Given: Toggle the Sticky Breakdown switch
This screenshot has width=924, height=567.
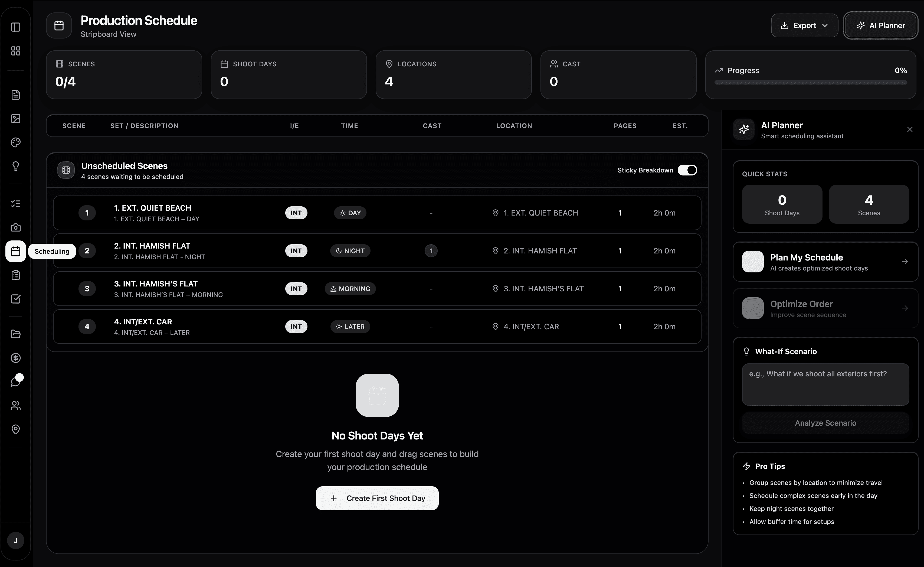Looking at the screenshot, I should click(x=687, y=170).
